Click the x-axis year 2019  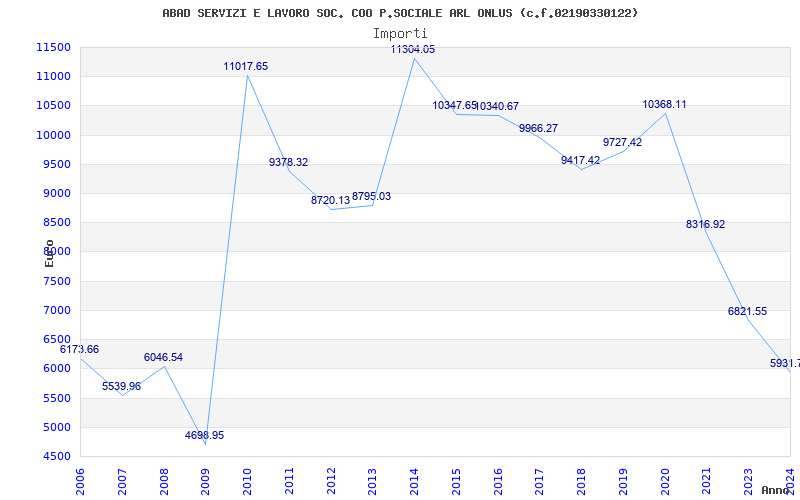click(x=623, y=481)
